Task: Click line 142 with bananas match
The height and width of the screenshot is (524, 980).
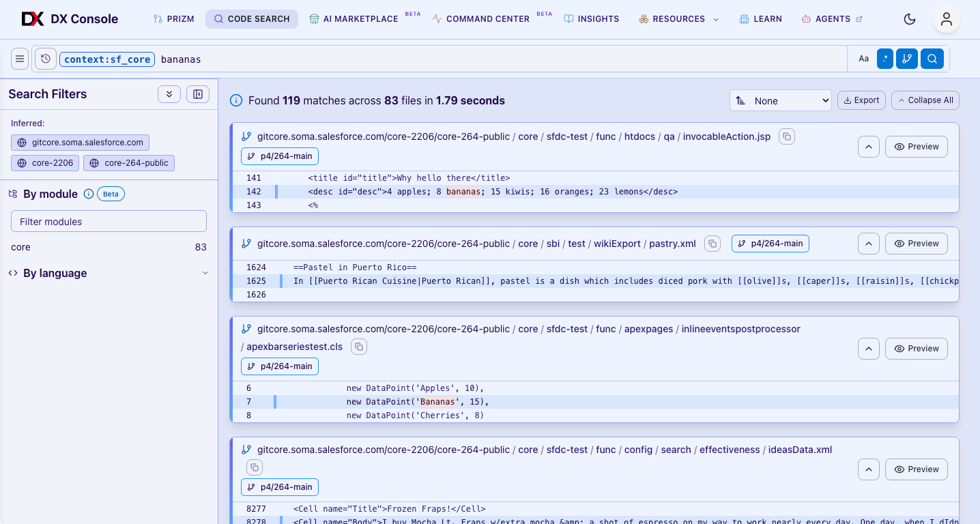Action: pos(595,192)
